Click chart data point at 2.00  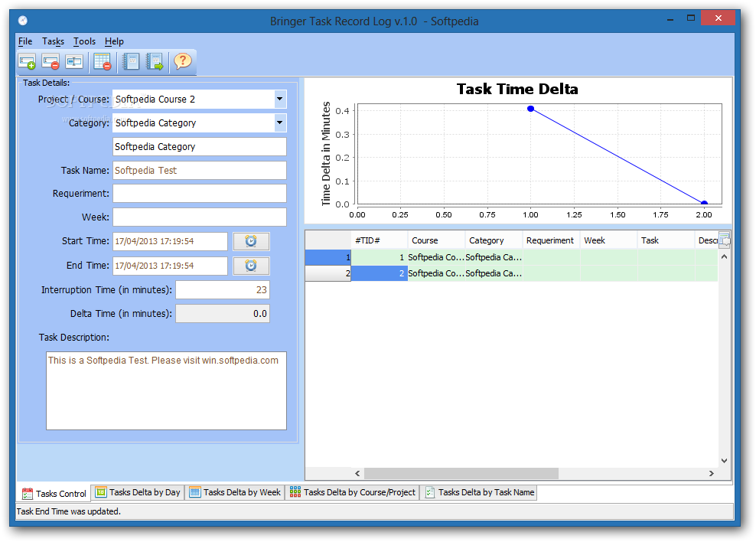click(704, 203)
